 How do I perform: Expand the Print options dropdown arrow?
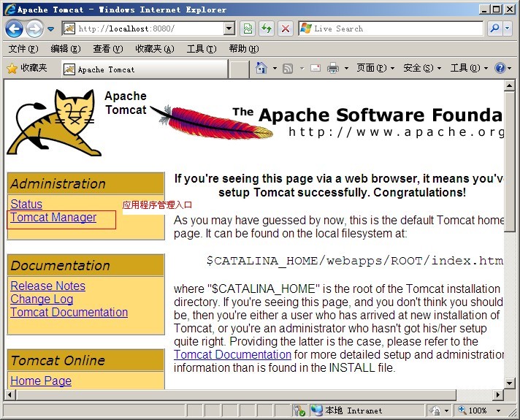tap(347, 69)
